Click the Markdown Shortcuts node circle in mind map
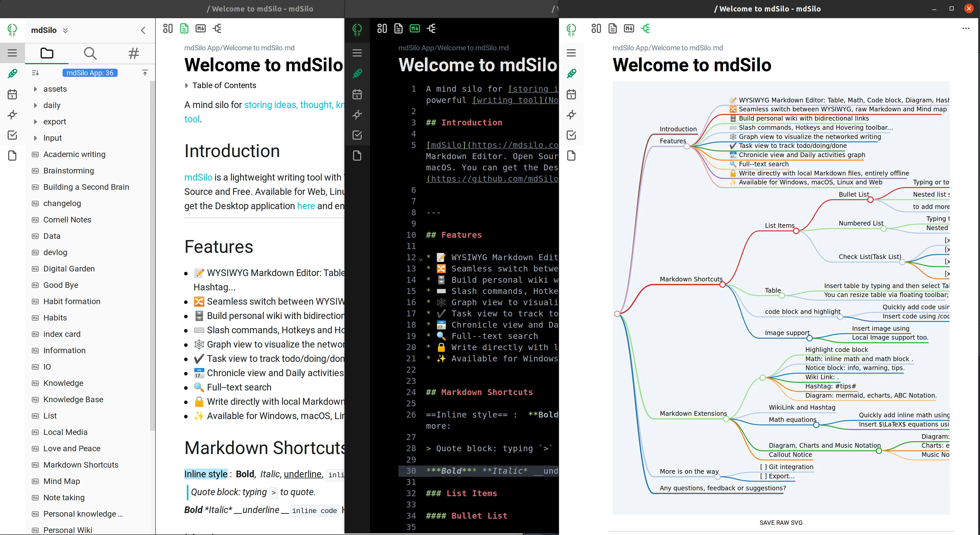The image size is (980, 535). (722, 285)
